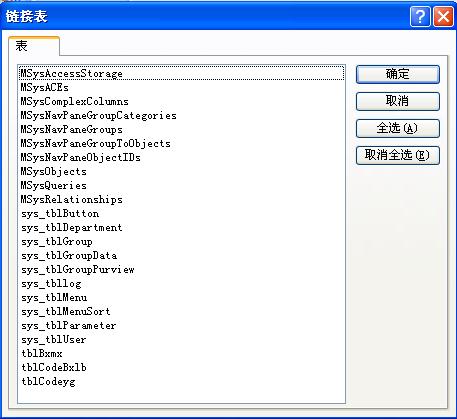
Task: Click 取消全选(E) to deselect all
Action: 398,155
